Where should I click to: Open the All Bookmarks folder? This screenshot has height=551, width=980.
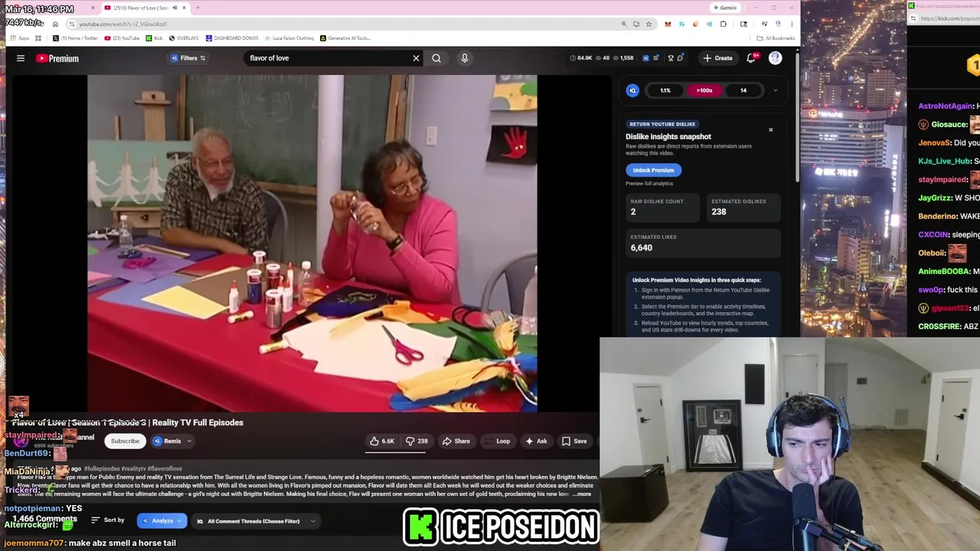click(776, 38)
